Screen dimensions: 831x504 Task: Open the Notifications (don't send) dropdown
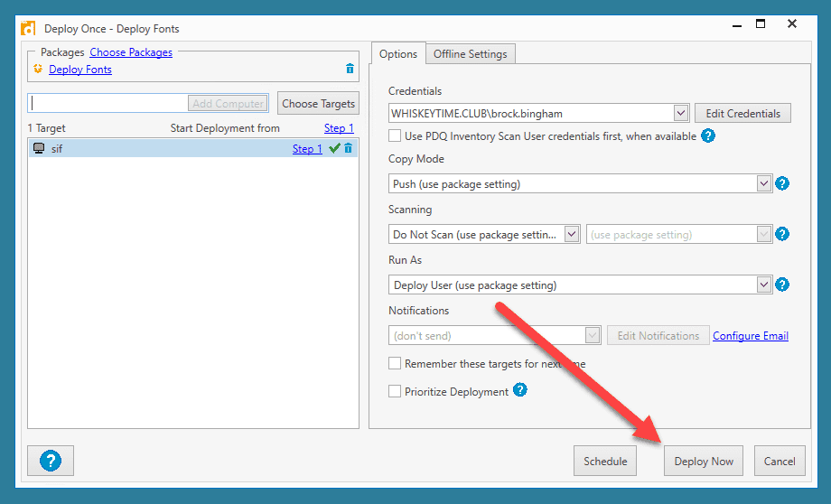(593, 335)
